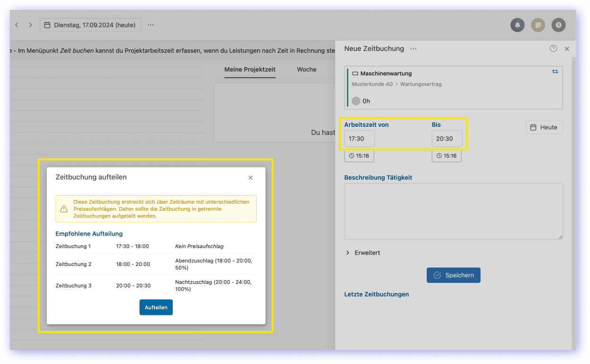Open the three-dot menu next to date
Image resolution: width=590 pixels, height=364 pixels.
(151, 25)
